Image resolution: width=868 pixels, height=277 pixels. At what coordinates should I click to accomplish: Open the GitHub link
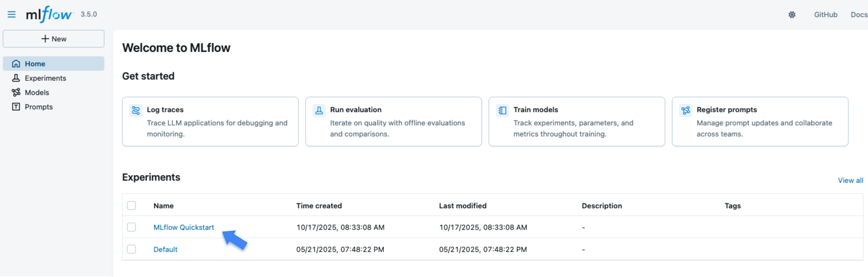(x=826, y=15)
